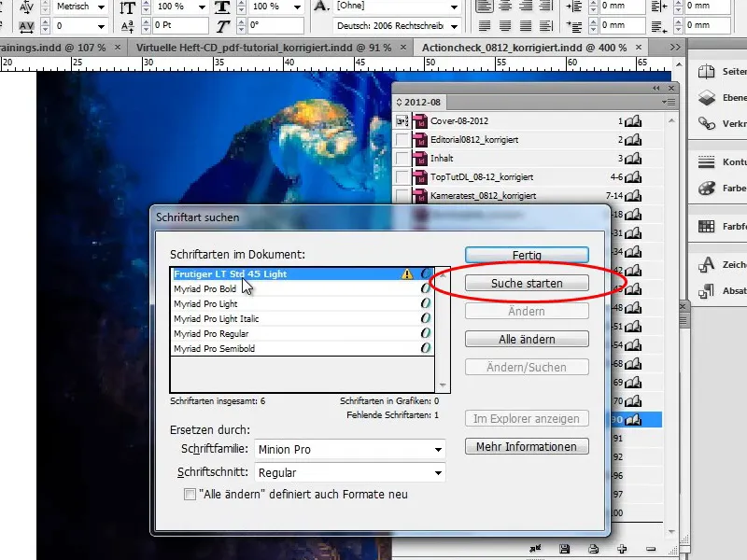Viewport: 747px width, 560px height.
Task: Toggle style source box for Cover-08-2012
Action: pyautogui.click(x=402, y=121)
